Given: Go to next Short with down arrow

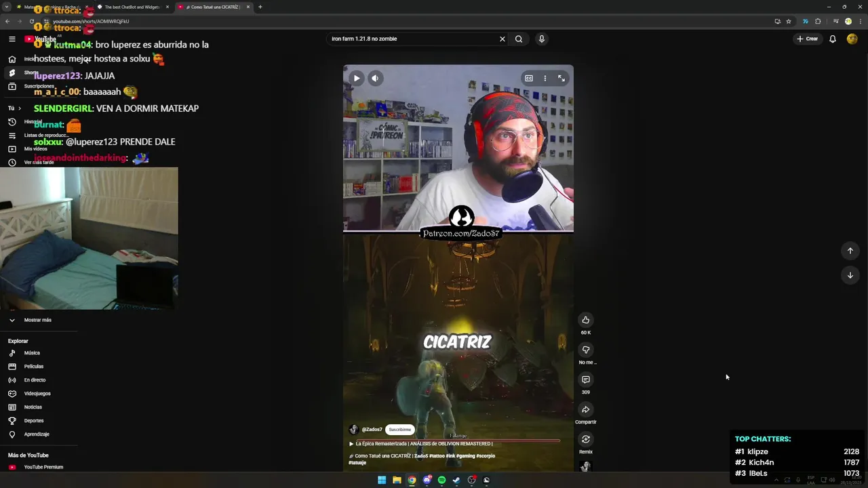Looking at the screenshot, I should coord(850,275).
